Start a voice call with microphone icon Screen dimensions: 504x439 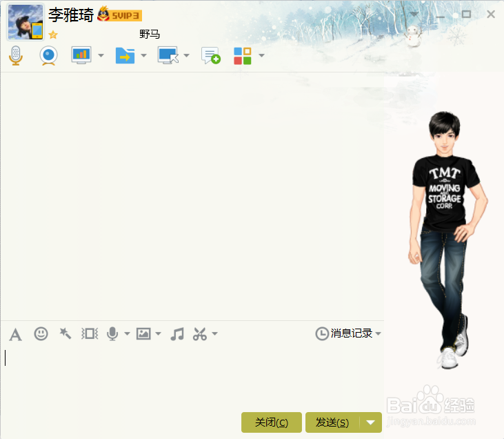click(x=15, y=55)
